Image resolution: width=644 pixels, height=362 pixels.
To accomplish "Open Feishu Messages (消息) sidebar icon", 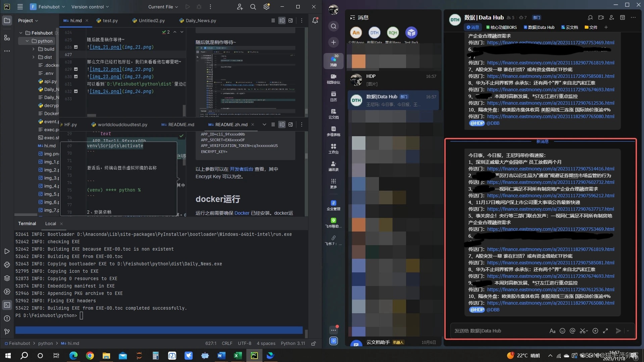I will [x=333, y=61].
